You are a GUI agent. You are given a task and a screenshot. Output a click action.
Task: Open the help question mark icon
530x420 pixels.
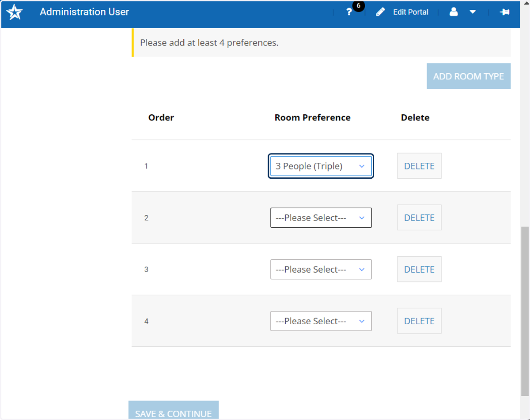tap(349, 12)
